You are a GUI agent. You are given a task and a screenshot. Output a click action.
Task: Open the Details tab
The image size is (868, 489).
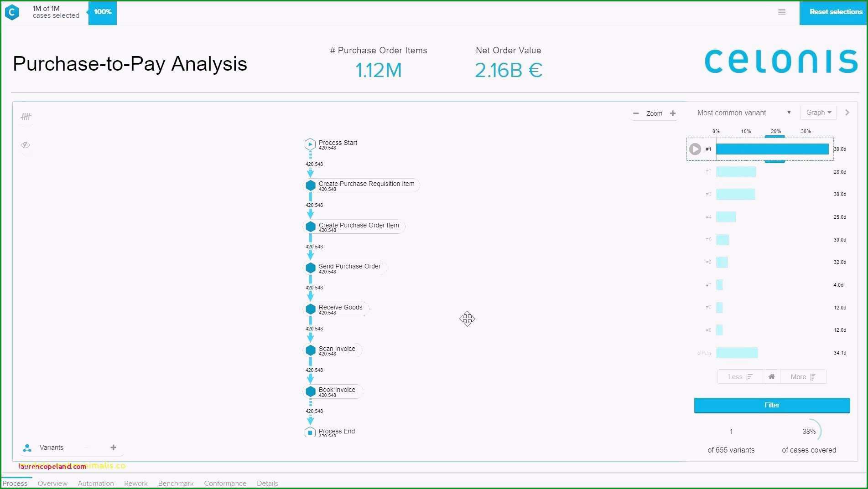(267, 483)
